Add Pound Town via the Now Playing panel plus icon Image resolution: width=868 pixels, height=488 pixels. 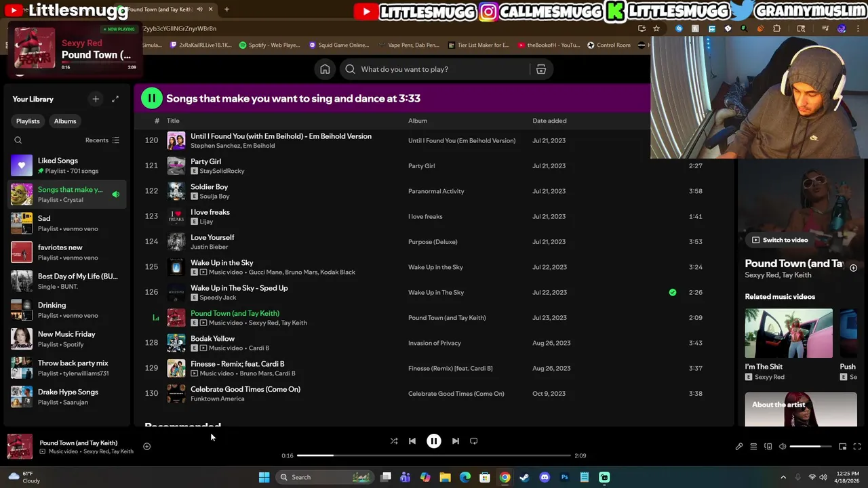point(853,268)
